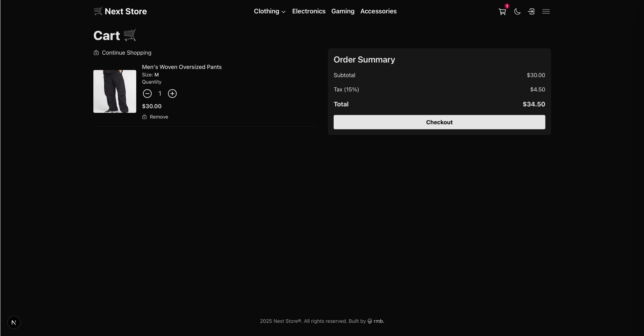Click the Remove bag icon
The height and width of the screenshot is (336, 644).
(x=144, y=117)
